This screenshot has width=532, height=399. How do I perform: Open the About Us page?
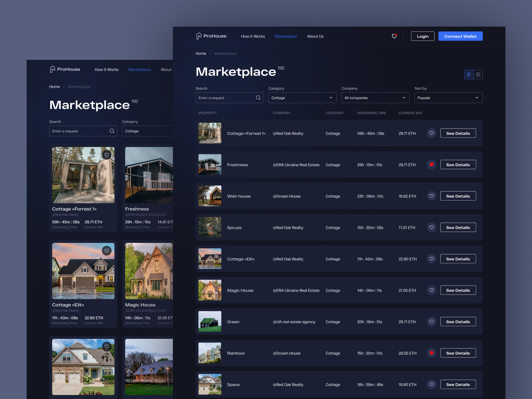315,36
